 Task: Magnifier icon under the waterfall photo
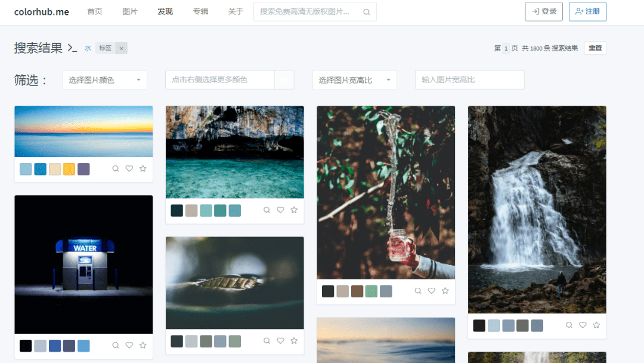click(569, 325)
